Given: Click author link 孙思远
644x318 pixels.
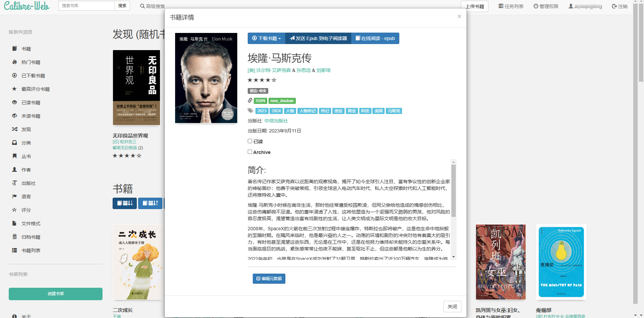Looking at the screenshot, I should [x=304, y=70].
